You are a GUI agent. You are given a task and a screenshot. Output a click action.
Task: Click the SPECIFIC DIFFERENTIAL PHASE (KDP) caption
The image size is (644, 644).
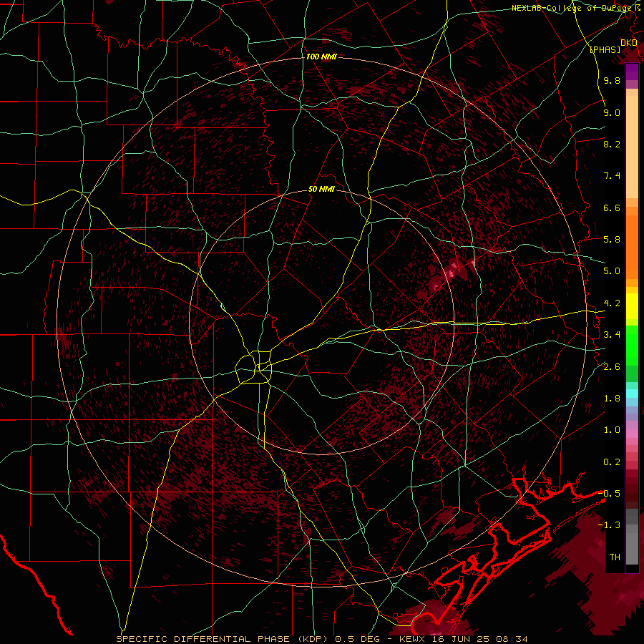coord(224,639)
